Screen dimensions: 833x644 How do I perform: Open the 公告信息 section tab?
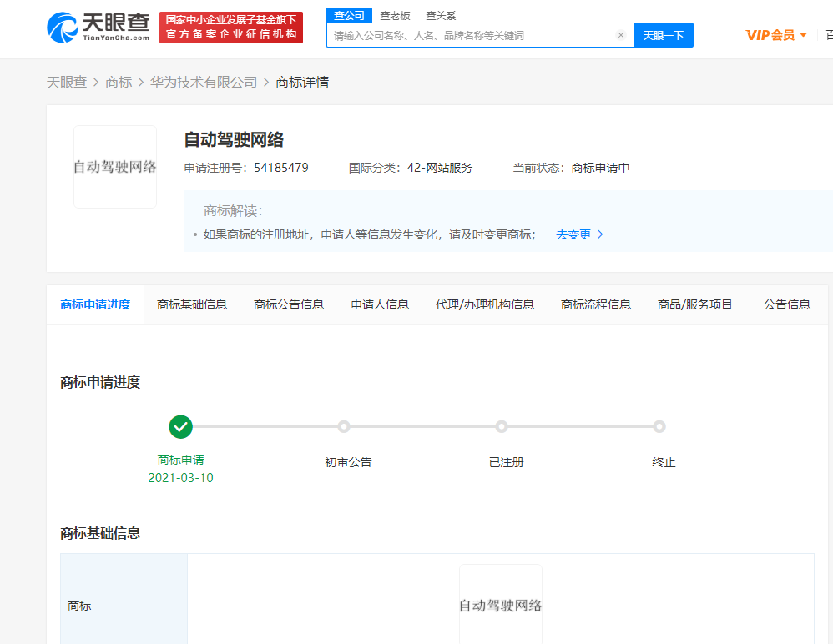point(786,304)
